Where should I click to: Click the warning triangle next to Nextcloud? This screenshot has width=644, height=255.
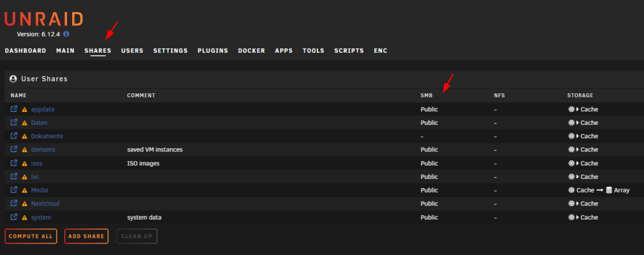[x=24, y=203]
